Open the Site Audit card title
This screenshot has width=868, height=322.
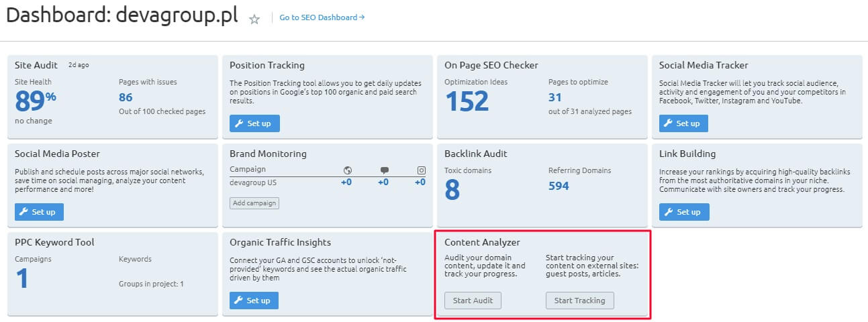point(36,65)
